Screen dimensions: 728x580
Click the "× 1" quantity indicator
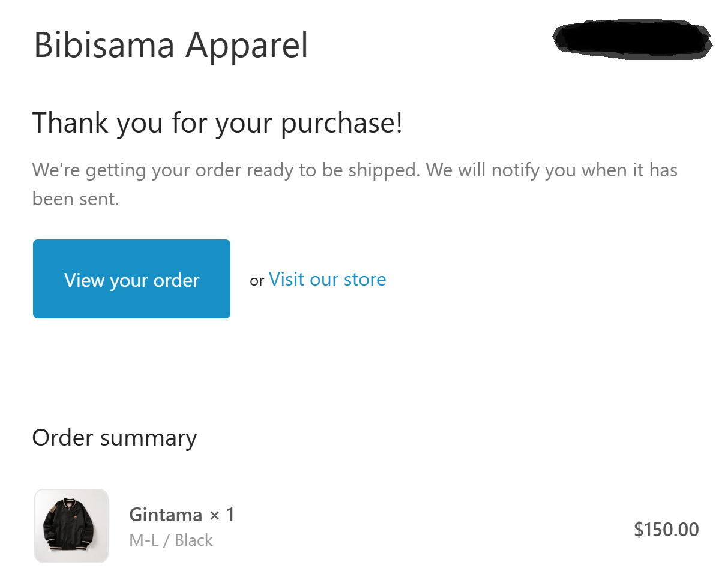coord(221,515)
